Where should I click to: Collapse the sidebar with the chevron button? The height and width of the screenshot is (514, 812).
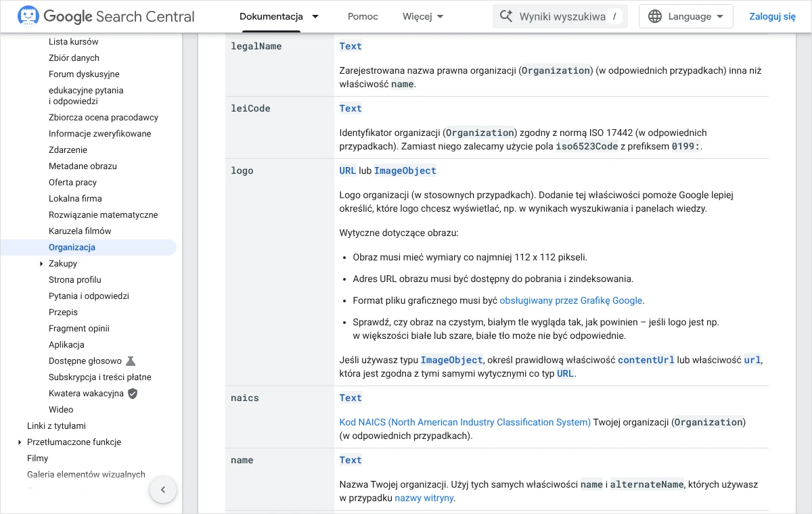(163, 490)
